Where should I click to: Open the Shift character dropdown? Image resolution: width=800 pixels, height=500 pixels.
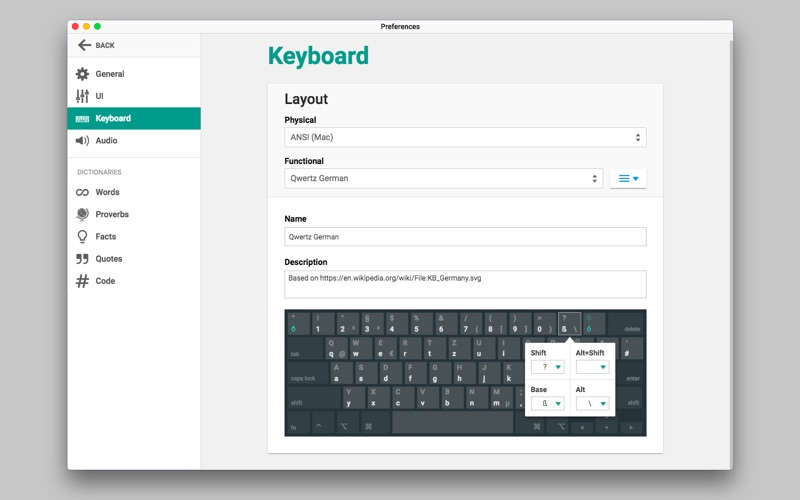coord(547,367)
